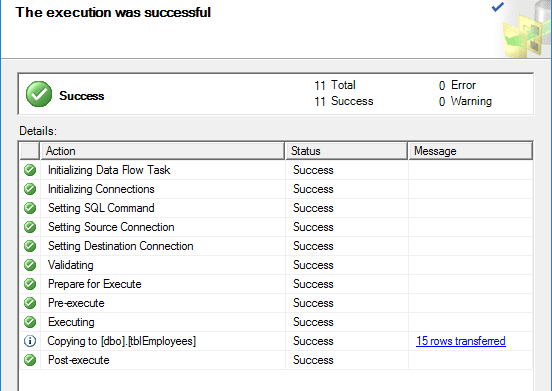
Task: Click green check icon beside Setting SQL Command
Action: pos(30,208)
